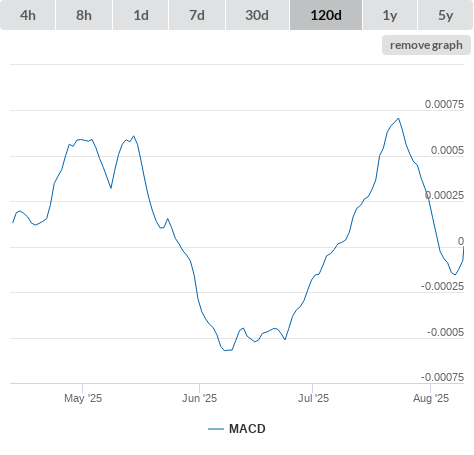Show the 5y time range

445,15
